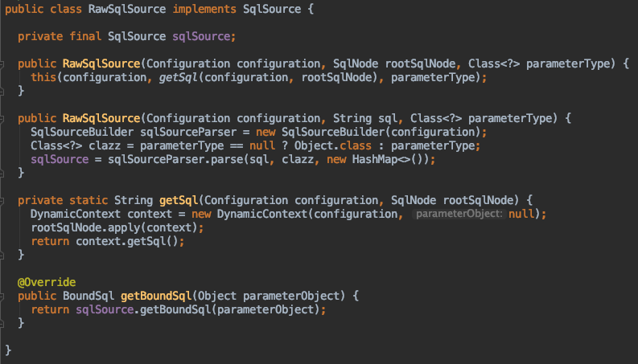Click fold end marker below return sqlSource.getBoundSql

pos(4,323)
